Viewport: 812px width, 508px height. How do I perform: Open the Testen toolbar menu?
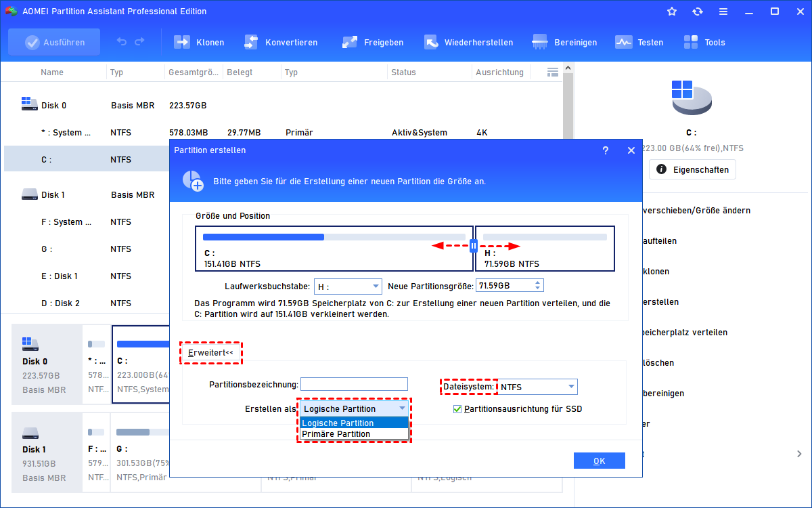tap(639, 42)
